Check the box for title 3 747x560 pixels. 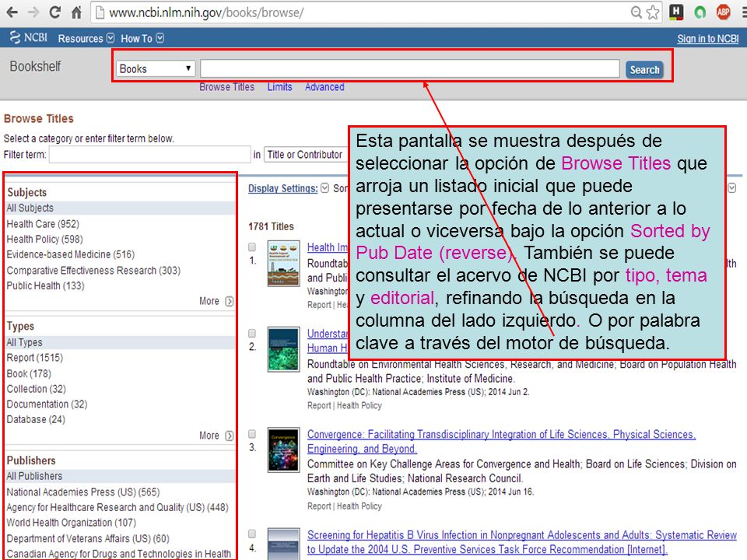[252, 434]
